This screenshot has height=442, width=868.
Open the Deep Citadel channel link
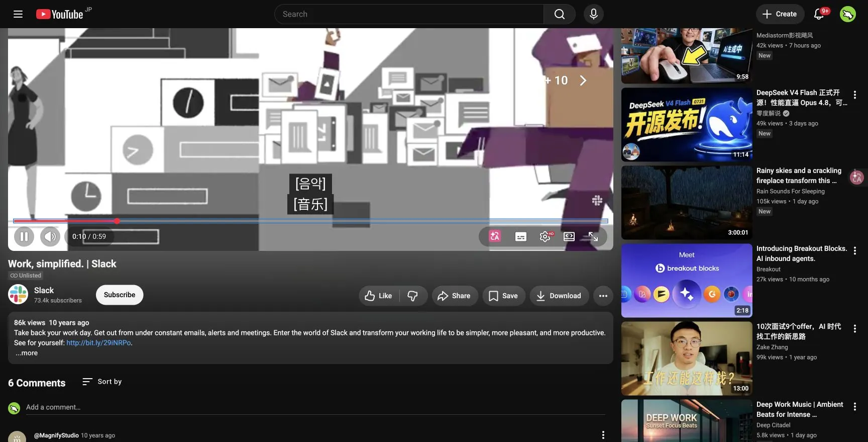[774, 425]
